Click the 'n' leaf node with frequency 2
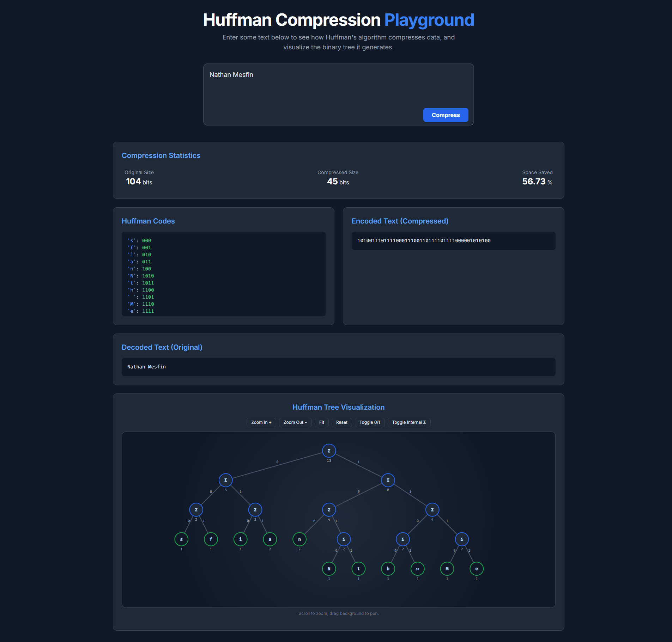This screenshot has height=642, width=672. 299,539
